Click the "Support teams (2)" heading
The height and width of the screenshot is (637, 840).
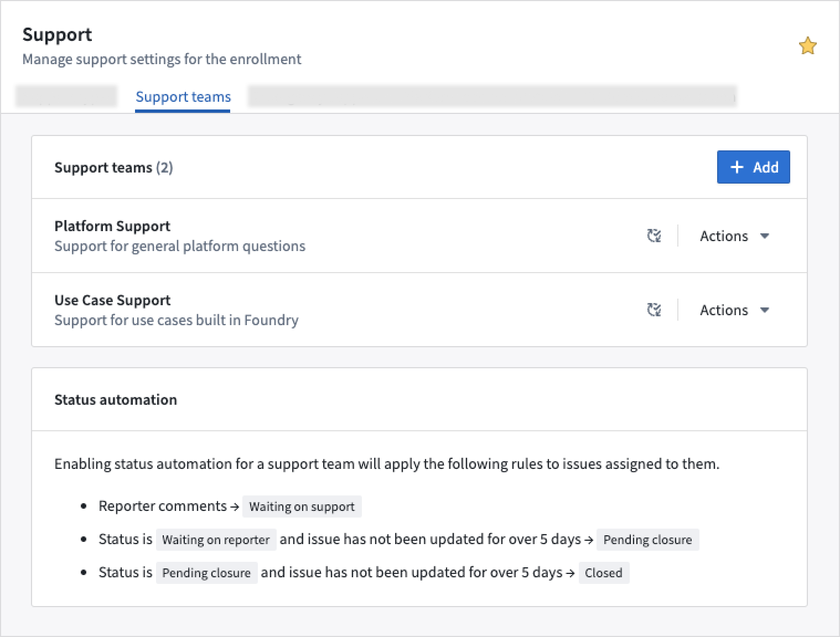point(113,168)
